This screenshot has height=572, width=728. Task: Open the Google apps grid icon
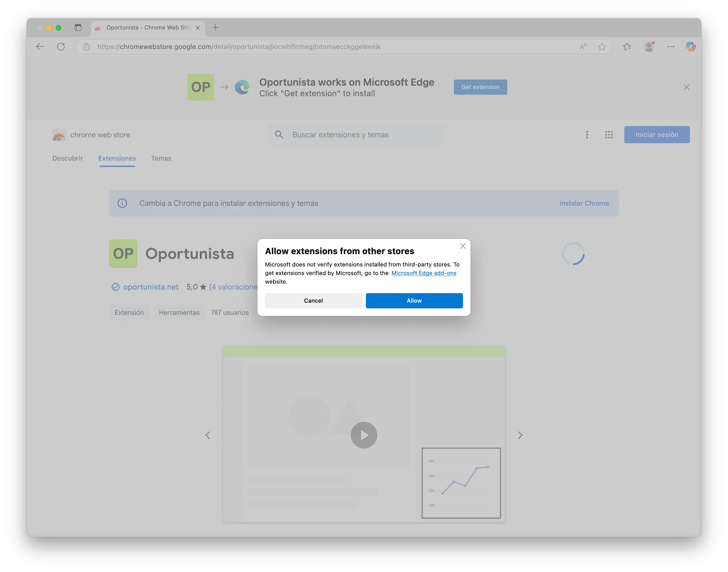click(609, 135)
